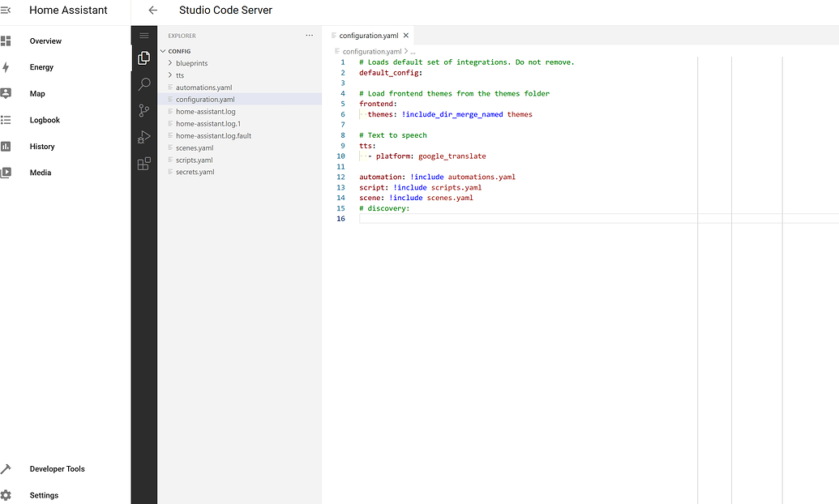
Task: Open the Source Control view icon
Action: click(144, 111)
